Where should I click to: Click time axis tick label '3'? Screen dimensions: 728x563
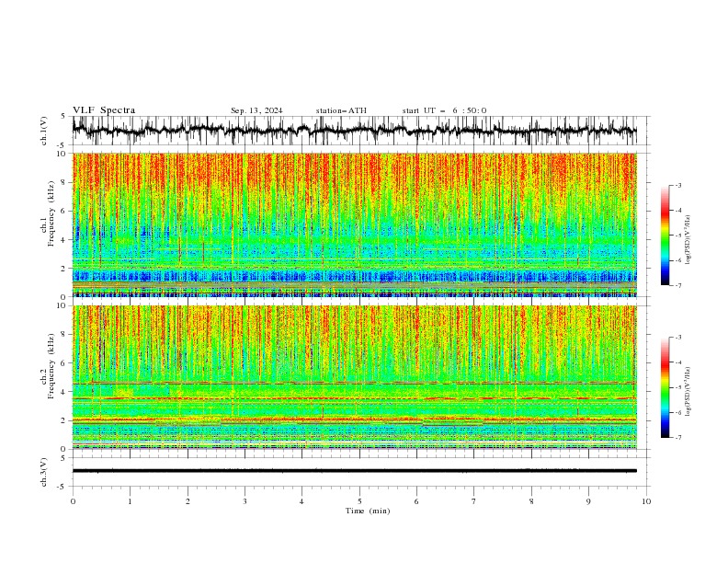[x=245, y=501]
